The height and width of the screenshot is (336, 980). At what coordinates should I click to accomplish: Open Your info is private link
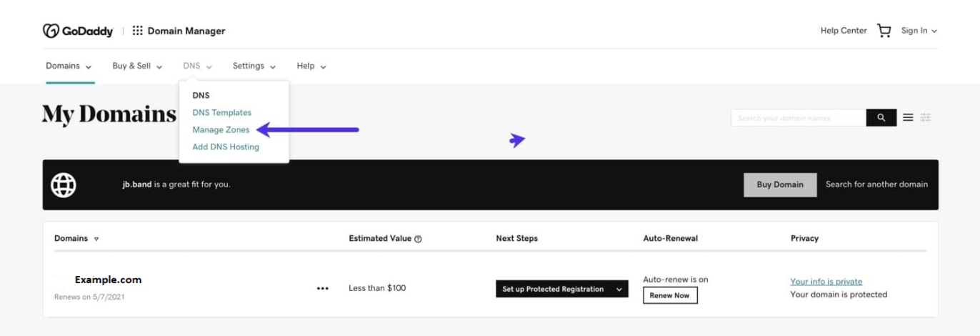tap(826, 282)
